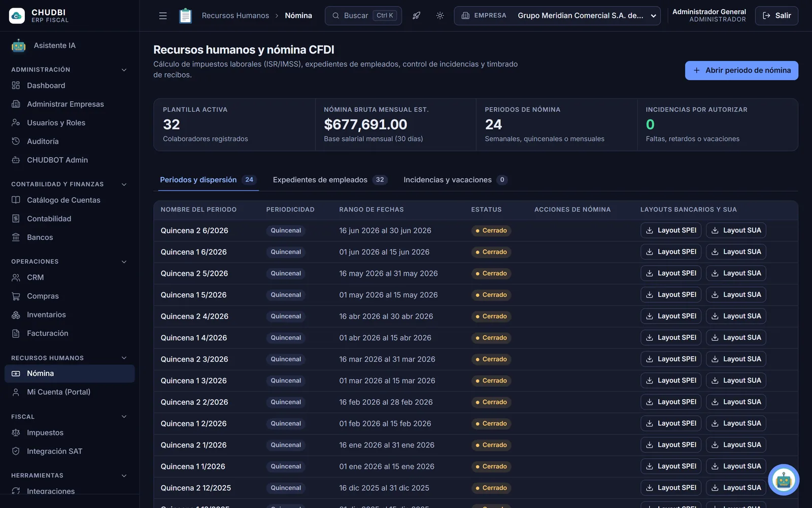The width and height of the screenshot is (812, 508).
Task: Collapse the Administración sidebar section
Action: pyautogui.click(x=124, y=70)
